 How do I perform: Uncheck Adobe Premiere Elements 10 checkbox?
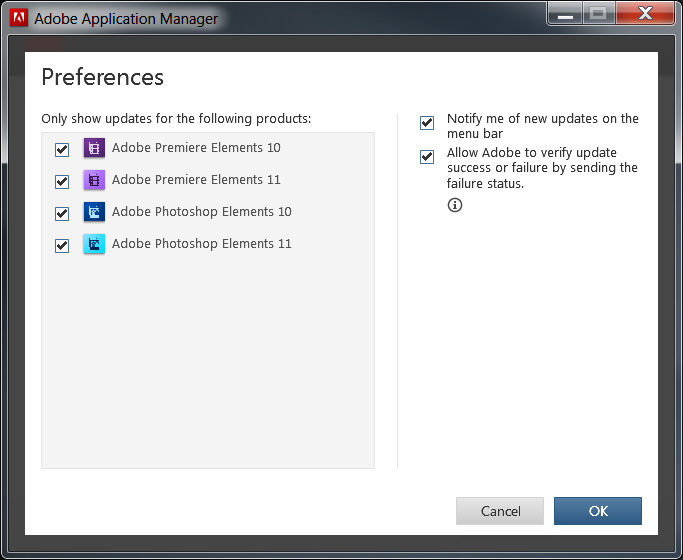click(x=62, y=149)
